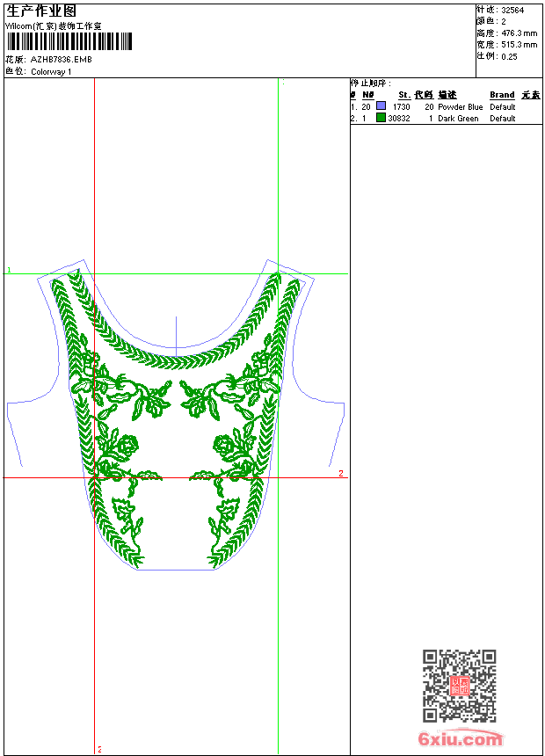Click Default brand in Powder Blue row
The height and width of the screenshot is (756, 545).
503,107
